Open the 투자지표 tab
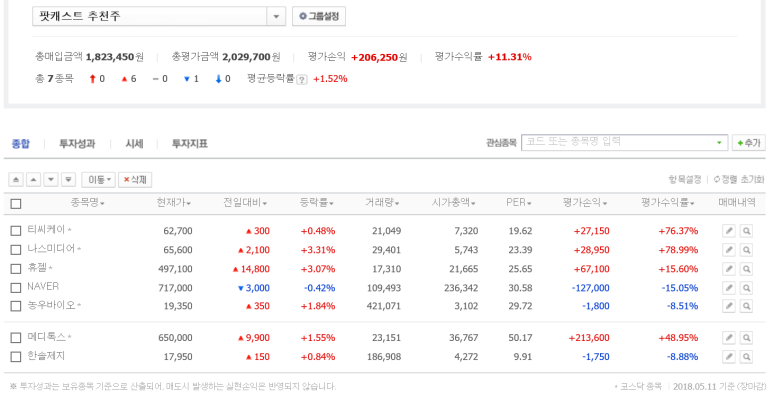 (x=189, y=144)
